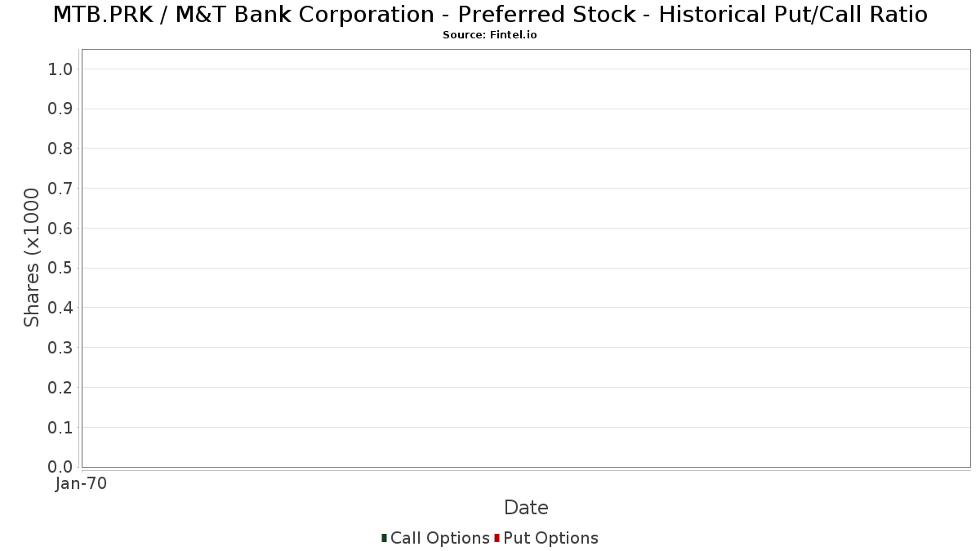The width and height of the screenshot is (980, 551).
Task: Click the 0.7 y-axis tick label
Action: tap(60, 189)
